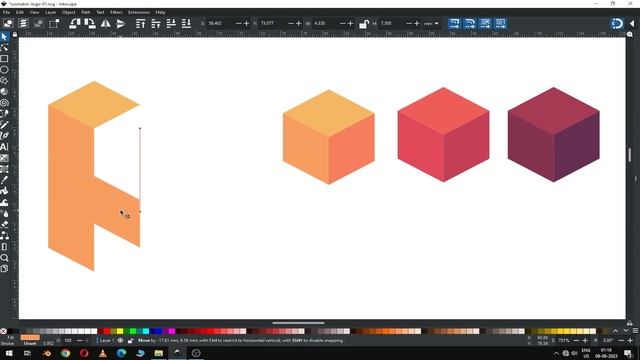The image size is (640, 360).
Task: Flip selection vertically
Action: [120, 23]
